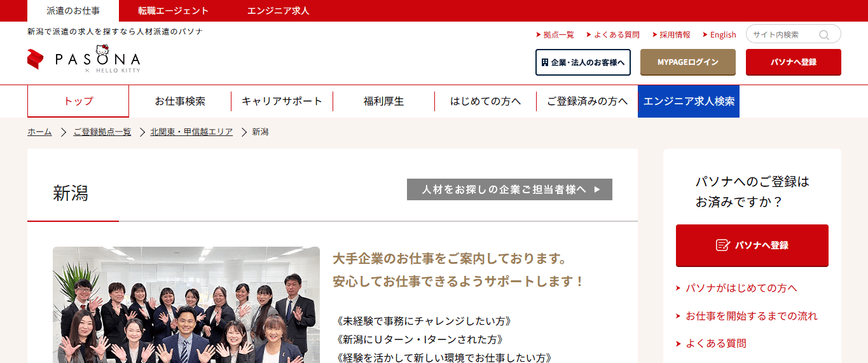Click the staff group photo
Image resolution: width=868 pixels, height=363 pixels.
[186, 305]
